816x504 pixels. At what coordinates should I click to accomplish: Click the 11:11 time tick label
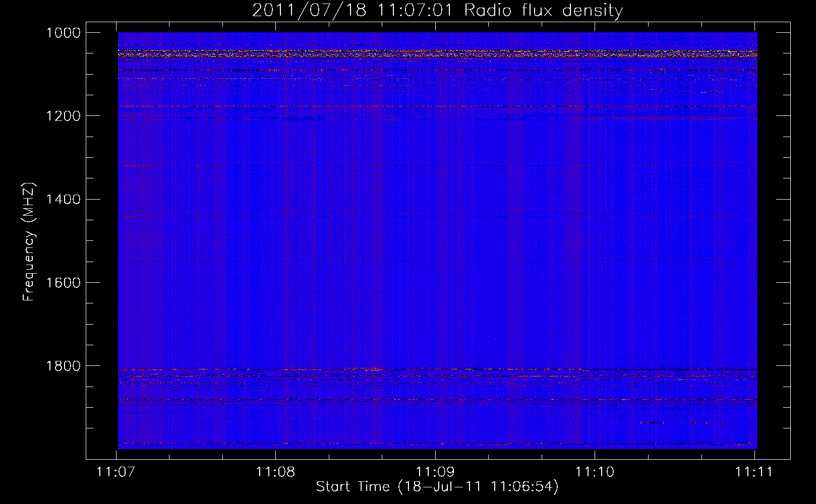(x=754, y=472)
